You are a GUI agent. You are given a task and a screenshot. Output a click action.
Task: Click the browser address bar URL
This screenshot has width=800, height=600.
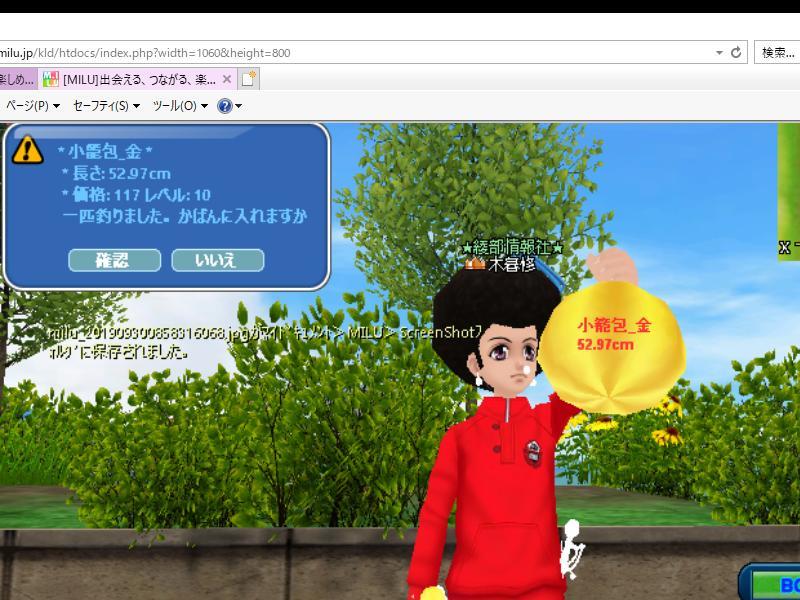click(145, 53)
